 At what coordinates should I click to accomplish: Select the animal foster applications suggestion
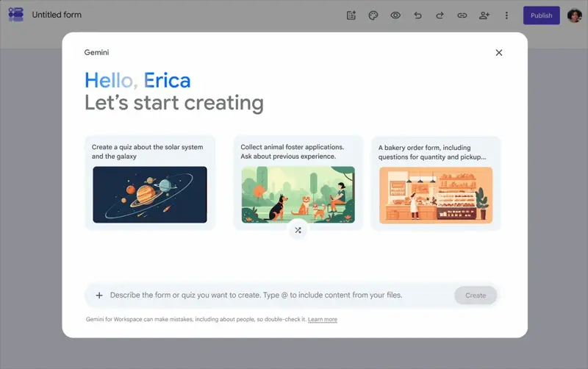coord(298,182)
